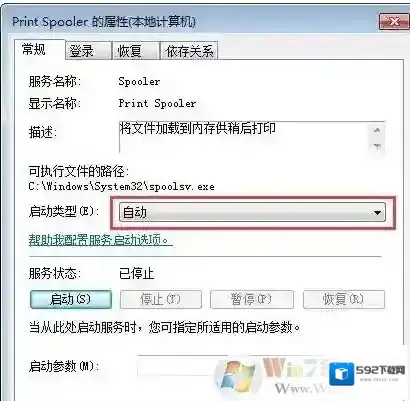Select the 依存关系 tab
The height and width of the screenshot is (401, 410).
pos(189,51)
